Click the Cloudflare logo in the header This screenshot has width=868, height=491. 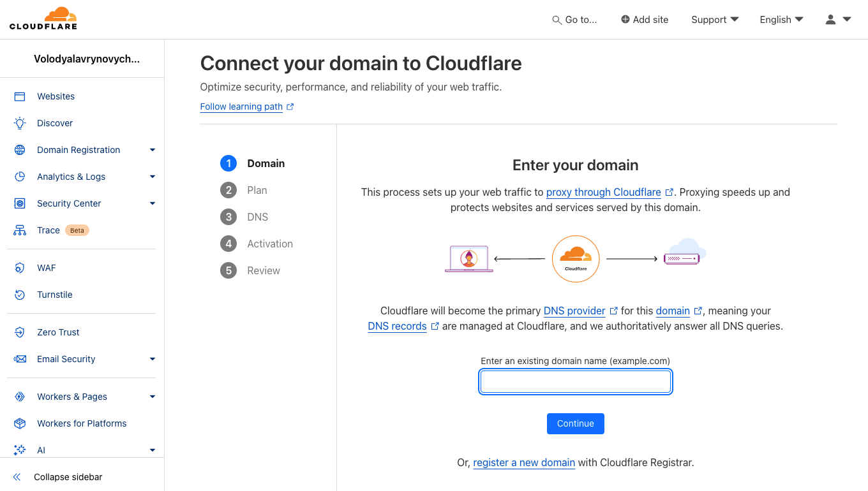coord(43,18)
